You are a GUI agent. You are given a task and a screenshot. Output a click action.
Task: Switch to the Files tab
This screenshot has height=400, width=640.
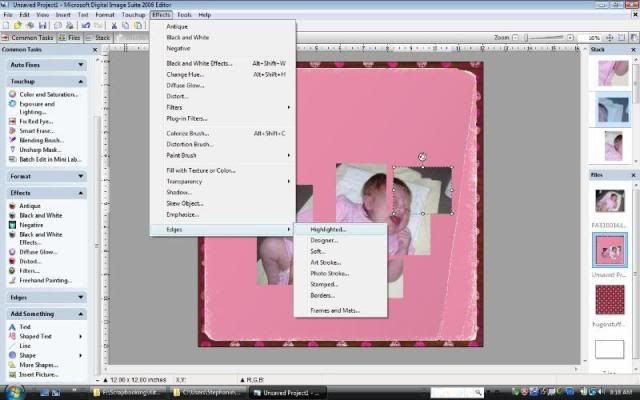coord(70,38)
